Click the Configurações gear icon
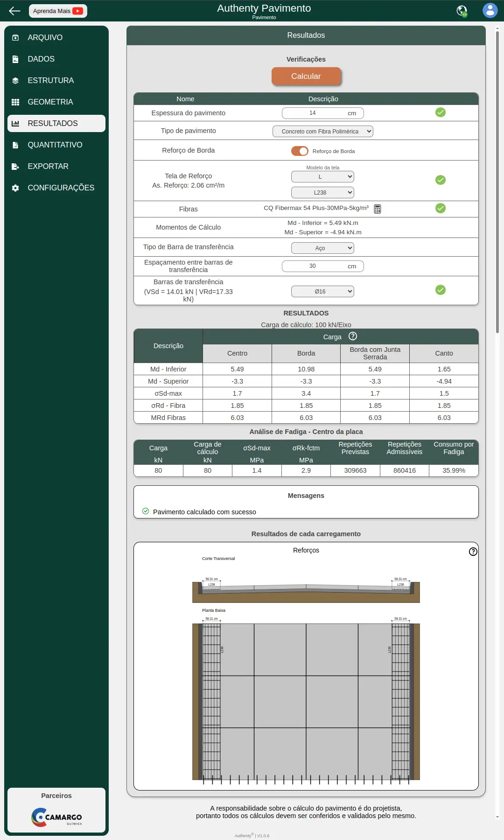 (15, 188)
